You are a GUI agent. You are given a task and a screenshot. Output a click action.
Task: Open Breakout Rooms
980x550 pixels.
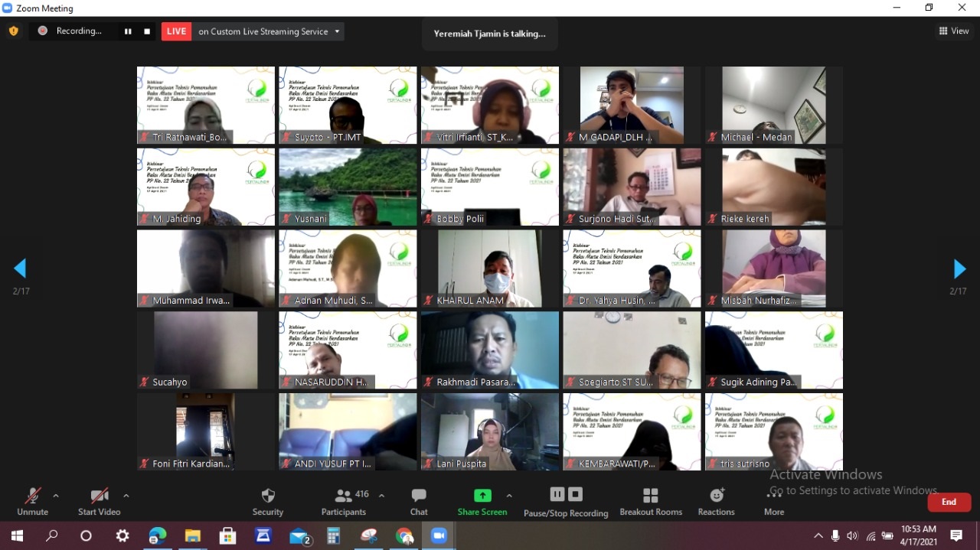pyautogui.click(x=651, y=496)
